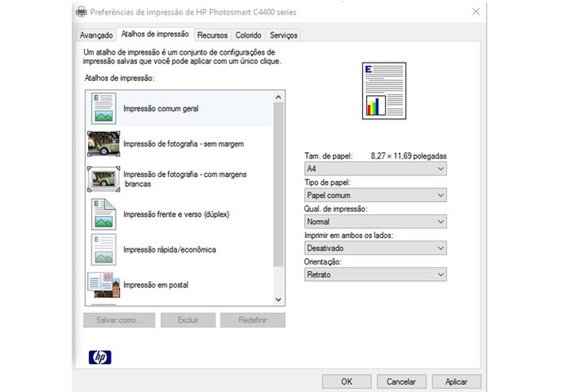Image resolution: width=567 pixels, height=392 pixels.
Task: Click the HP logo icon
Action: [100, 357]
